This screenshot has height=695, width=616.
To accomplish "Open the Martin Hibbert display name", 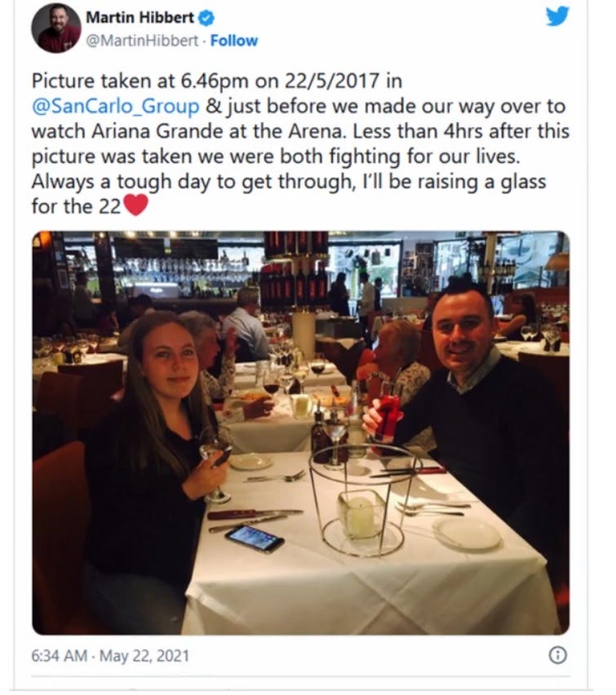I will (x=140, y=18).
